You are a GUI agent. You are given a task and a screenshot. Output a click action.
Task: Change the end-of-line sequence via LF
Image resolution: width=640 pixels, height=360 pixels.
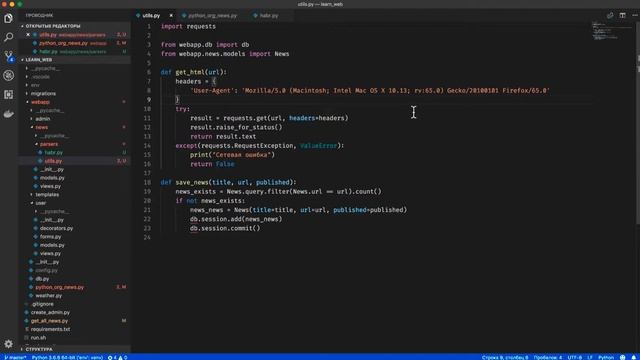(590, 357)
